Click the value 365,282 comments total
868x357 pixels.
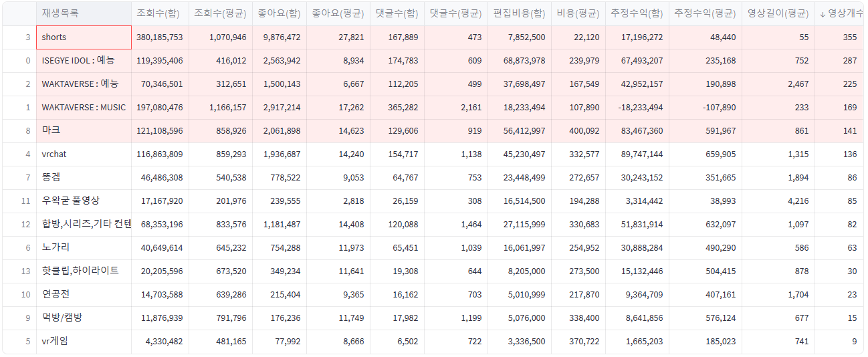(397, 108)
